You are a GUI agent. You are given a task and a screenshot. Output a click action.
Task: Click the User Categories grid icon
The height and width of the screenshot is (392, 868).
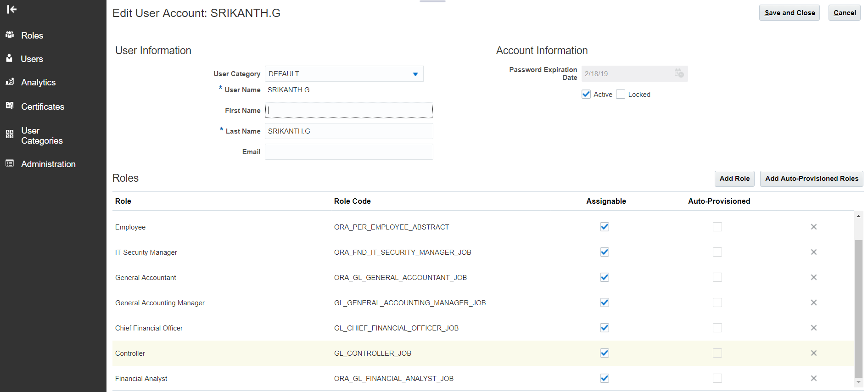tap(10, 134)
